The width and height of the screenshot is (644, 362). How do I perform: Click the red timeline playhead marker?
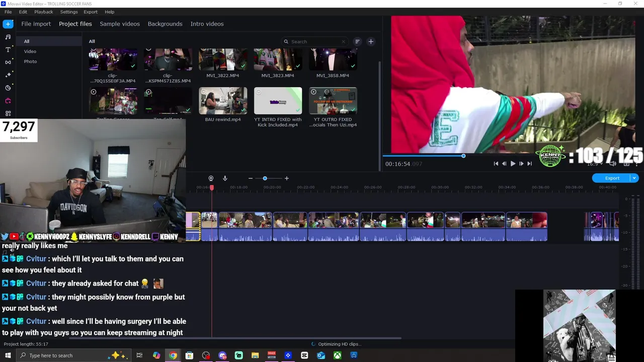[212, 188]
